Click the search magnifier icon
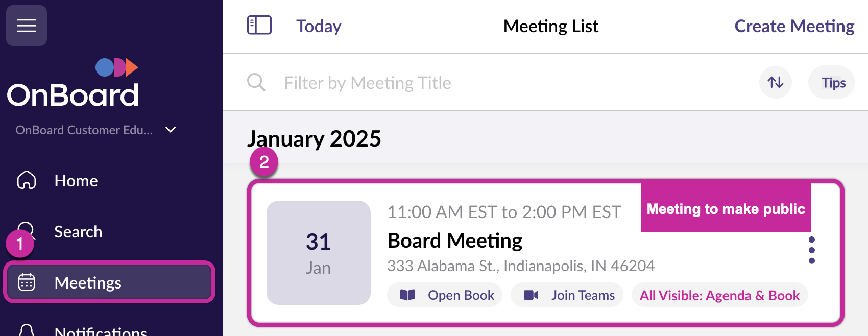 tap(256, 82)
